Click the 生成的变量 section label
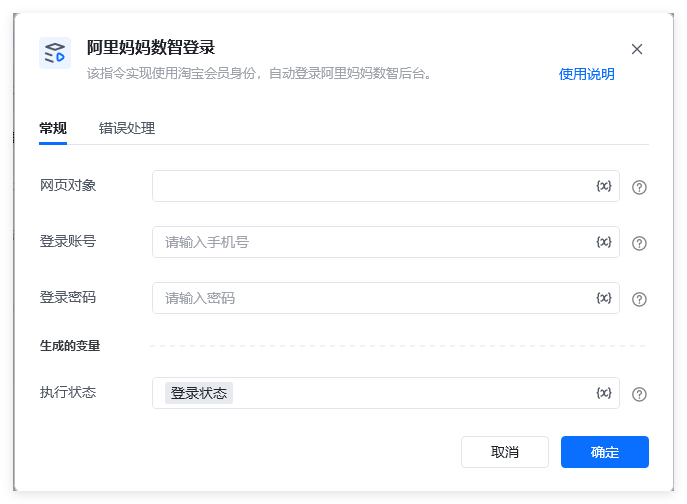The image size is (687, 504). click(70, 346)
